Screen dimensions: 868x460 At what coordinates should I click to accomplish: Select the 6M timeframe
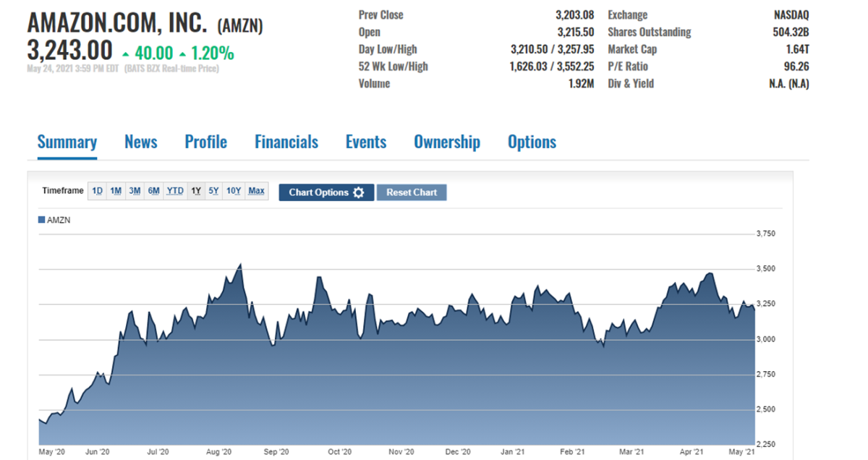pos(153,191)
